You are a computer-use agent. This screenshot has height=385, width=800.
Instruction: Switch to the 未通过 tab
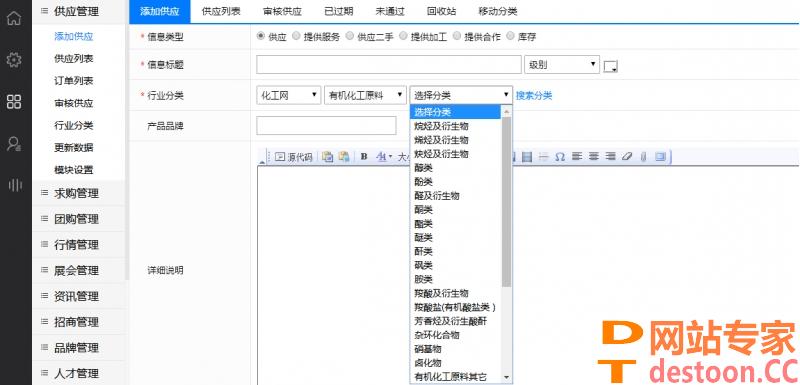390,11
